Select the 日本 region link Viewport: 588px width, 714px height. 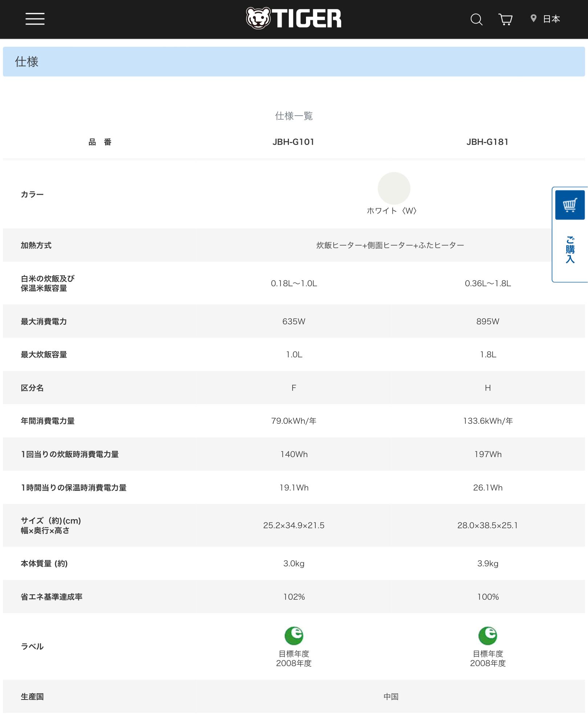551,19
